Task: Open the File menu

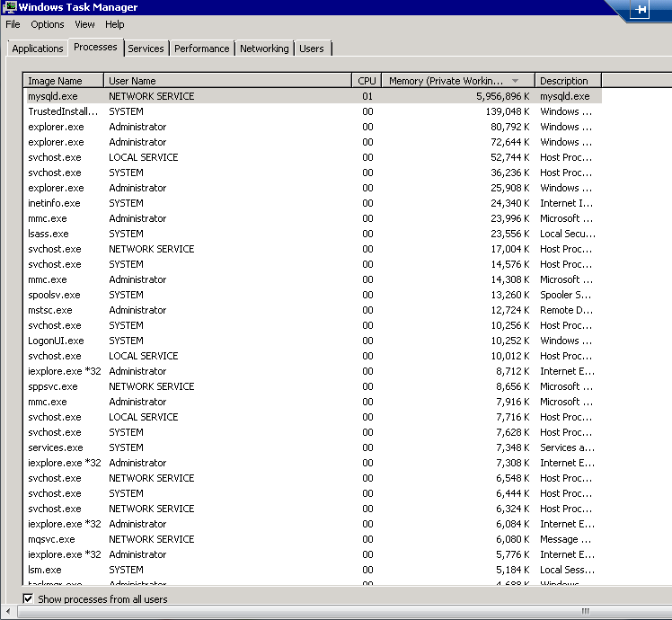Action: click(x=13, y=25)
